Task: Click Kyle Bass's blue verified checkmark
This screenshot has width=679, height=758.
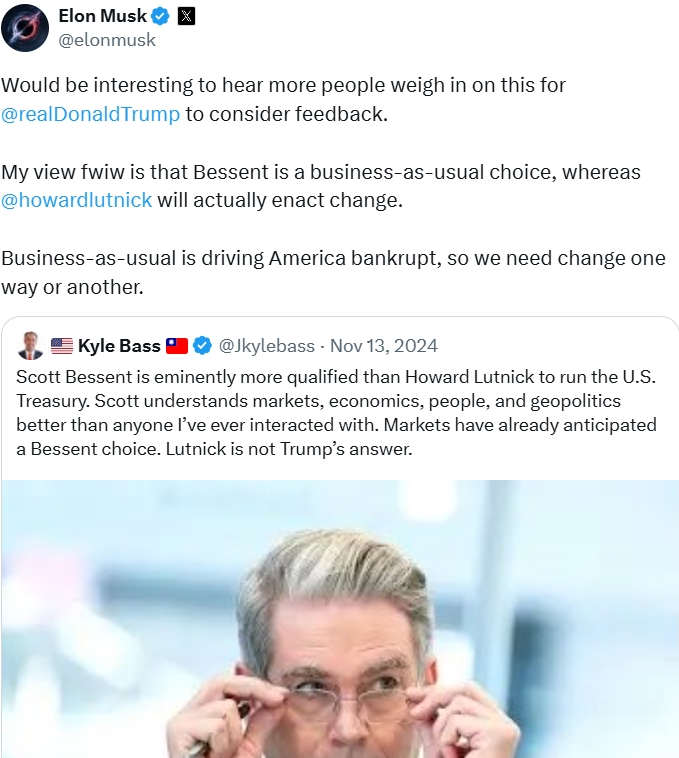Action: pyautogui.click(x=202, y=346)
